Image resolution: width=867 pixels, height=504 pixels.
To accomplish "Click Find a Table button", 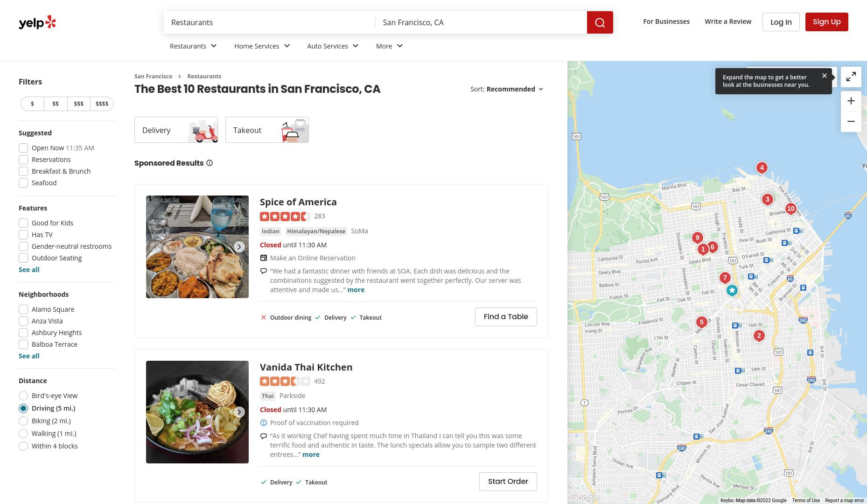I will point(506,317).
